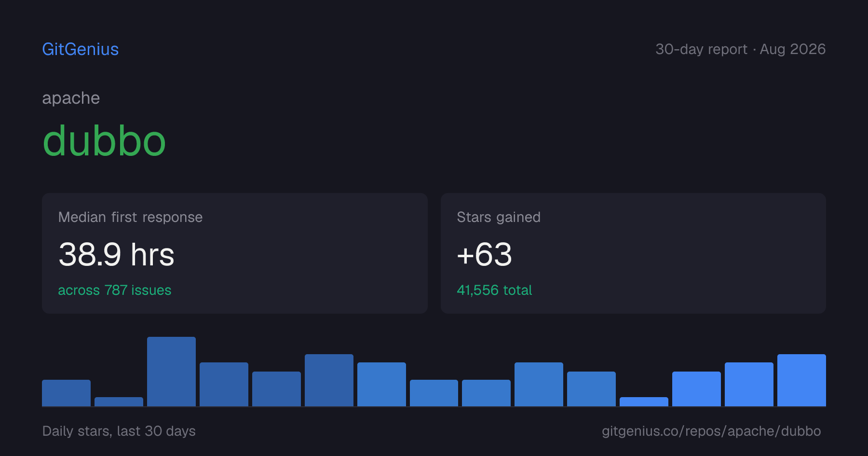Click the "Stars gained" label

(499, 217)
